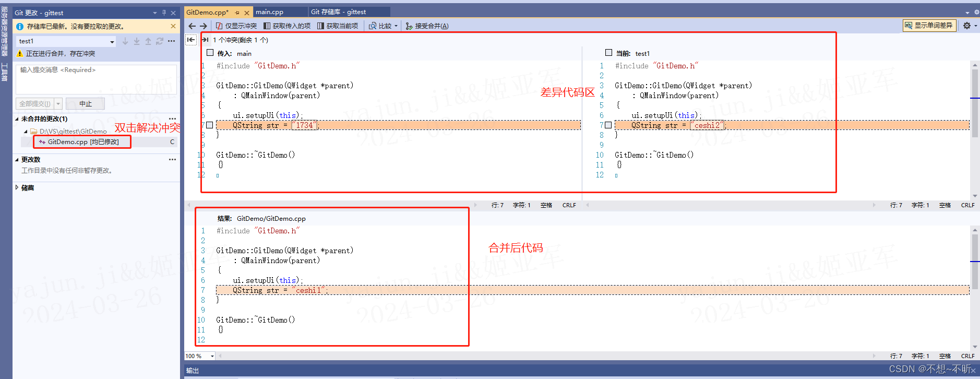Image resolution: width=980 pixels, height=379 pixels.
Task: Go back using the left arrow in merge toolbar
Action: click(192, 26)
